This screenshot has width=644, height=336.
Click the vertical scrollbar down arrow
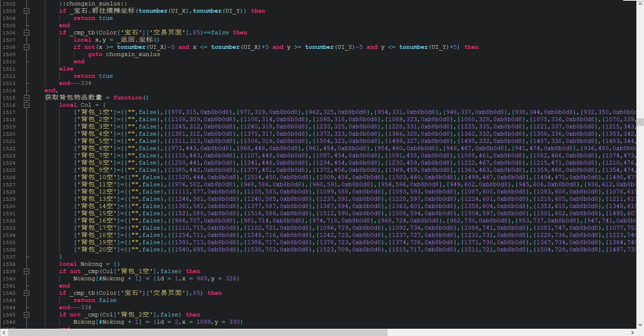640,325
